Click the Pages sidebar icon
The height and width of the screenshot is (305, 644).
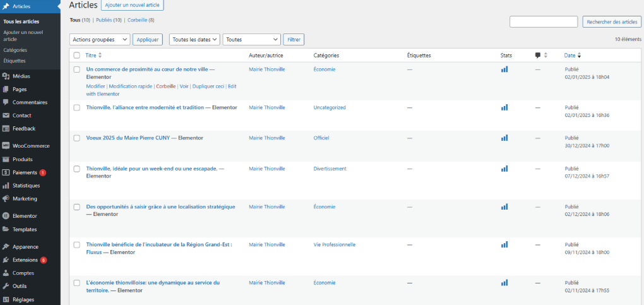coord(6,89)
